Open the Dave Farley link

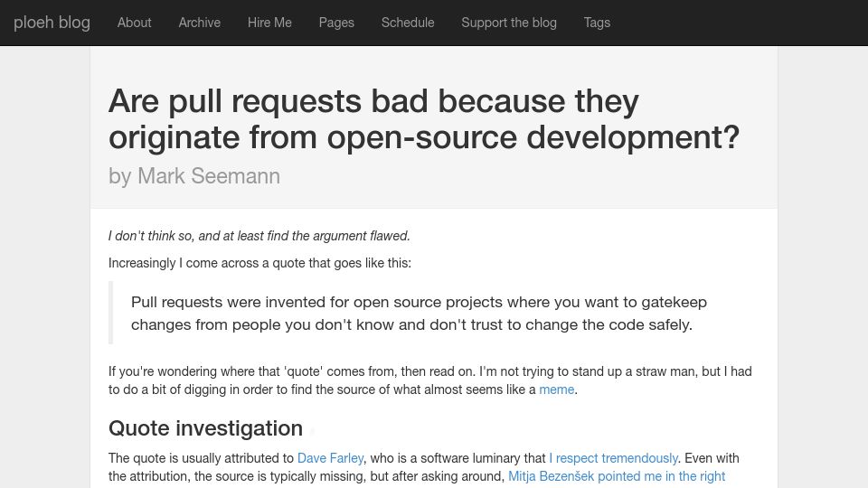pos(331,458)
